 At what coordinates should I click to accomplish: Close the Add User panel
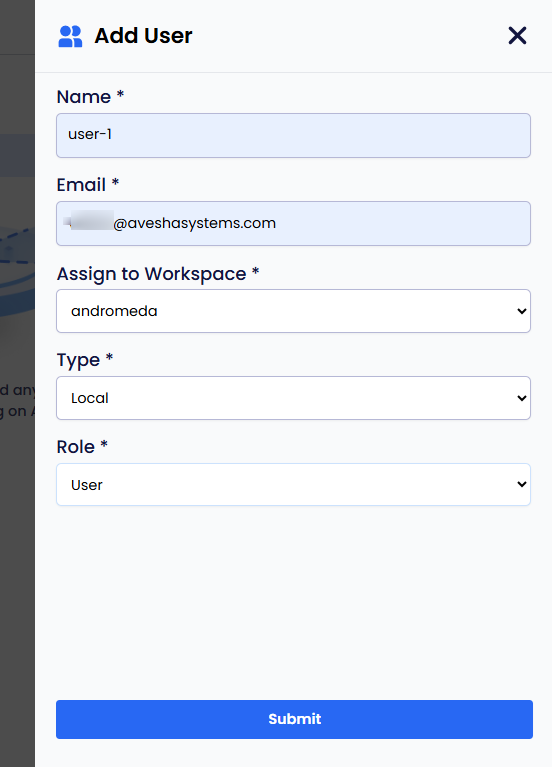click(517, 36)
